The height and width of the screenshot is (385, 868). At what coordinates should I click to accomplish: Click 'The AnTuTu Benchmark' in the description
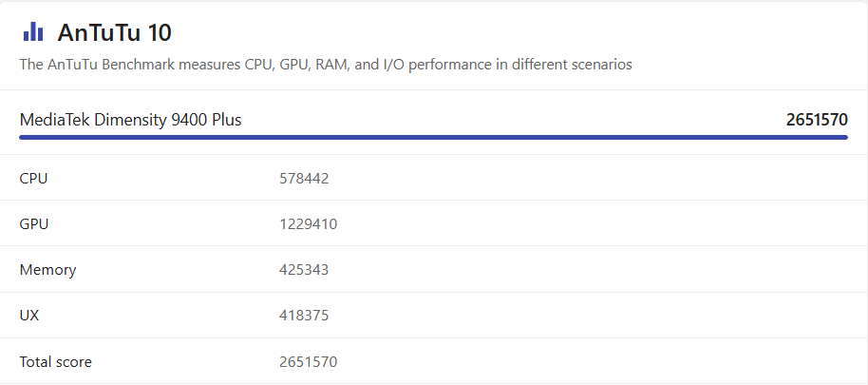(87, 65)
